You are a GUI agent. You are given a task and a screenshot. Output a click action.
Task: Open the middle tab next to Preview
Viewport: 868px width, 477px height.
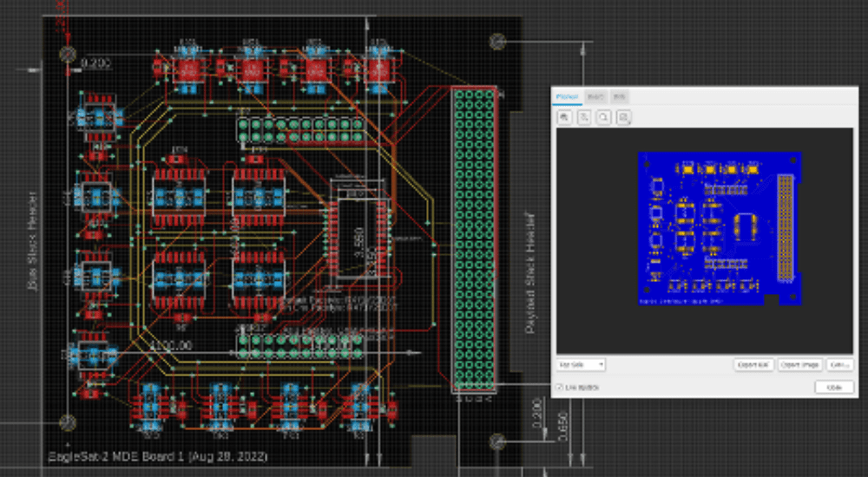point(595,96)
